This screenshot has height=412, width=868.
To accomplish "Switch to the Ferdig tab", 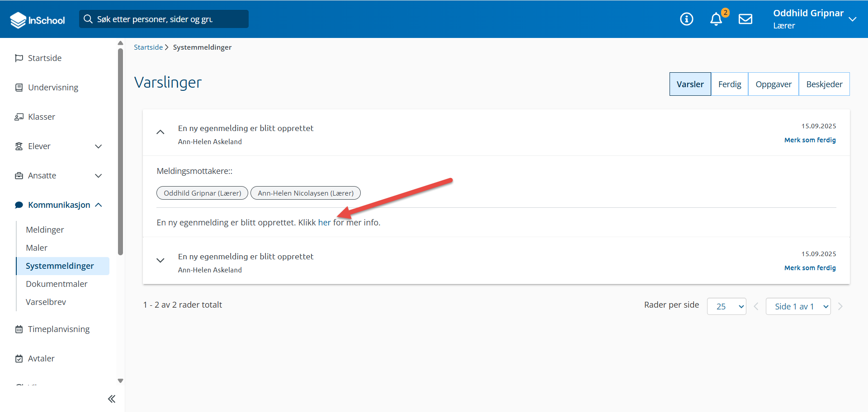I will coord(729,84).
